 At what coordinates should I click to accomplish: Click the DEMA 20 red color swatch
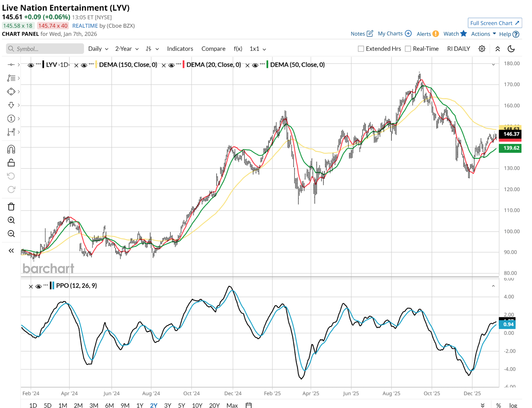pos(184,65)
